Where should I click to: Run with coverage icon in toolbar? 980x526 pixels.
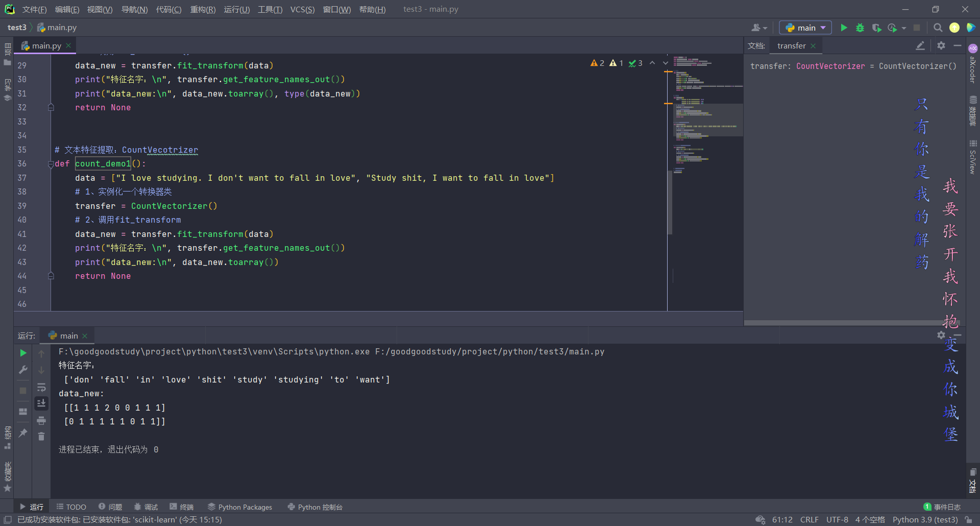(x=876, y=28)
